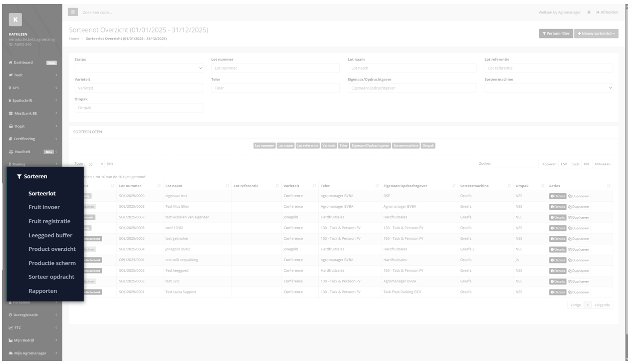Screen dimensions: 628x364
Task: Click the Kopieren button
Action: click(x=549, y=164)
